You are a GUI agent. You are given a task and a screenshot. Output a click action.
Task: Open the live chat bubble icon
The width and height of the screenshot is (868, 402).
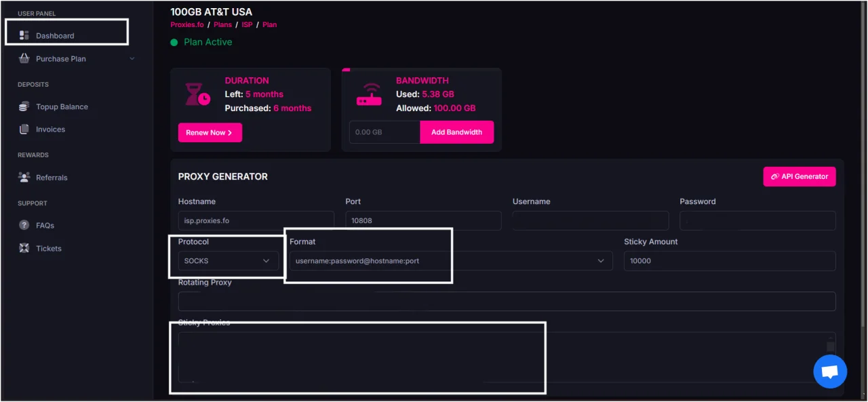(830, 371)
